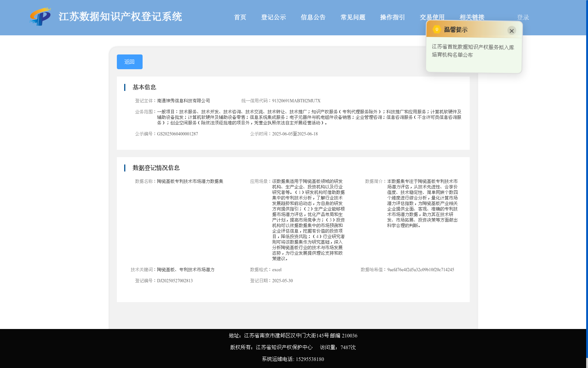Select credit code 91320691MABTH2MU7X
This screenshot has height=368, width=588.
(x=296, y=101)
